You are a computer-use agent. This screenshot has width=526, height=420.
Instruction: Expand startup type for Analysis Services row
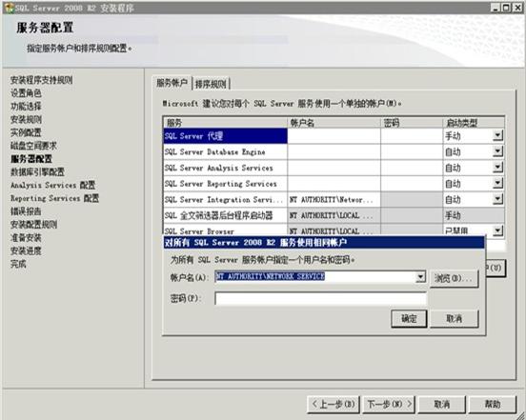point(497,168)
